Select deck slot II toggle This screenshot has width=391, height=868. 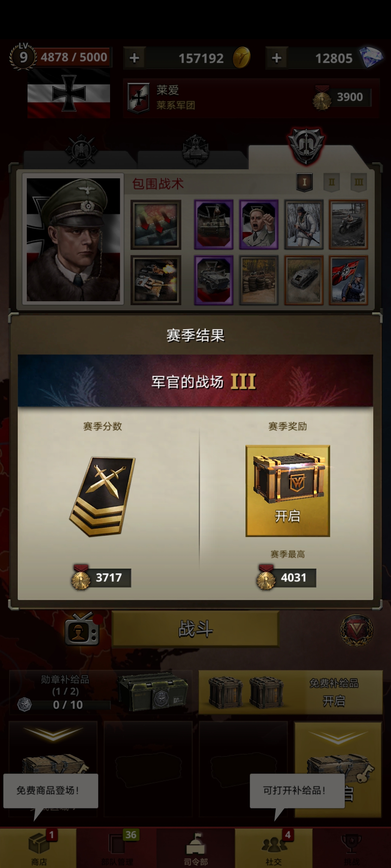331,182
